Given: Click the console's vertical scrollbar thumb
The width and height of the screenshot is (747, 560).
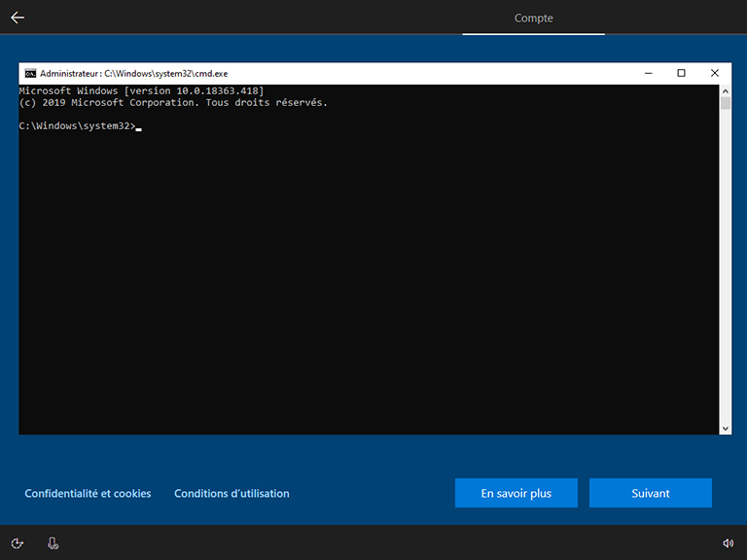Looking at the screenshot, I should tap(726, 103).
